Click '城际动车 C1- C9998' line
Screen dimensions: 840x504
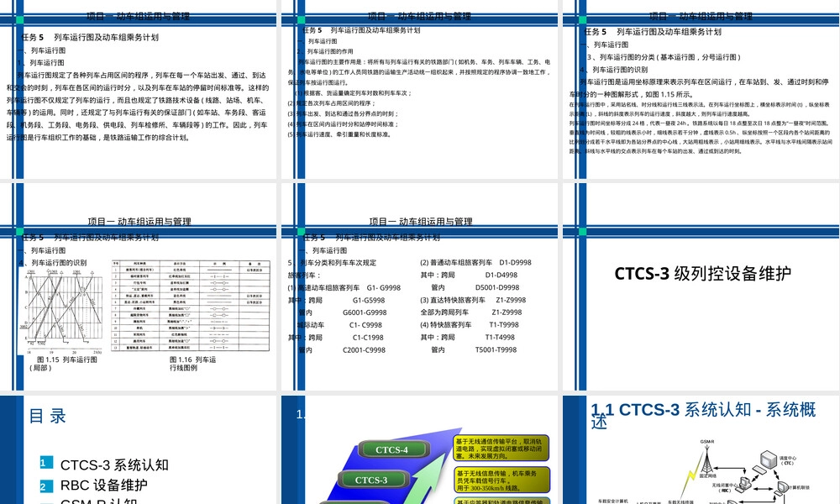[x=339, y=325]
